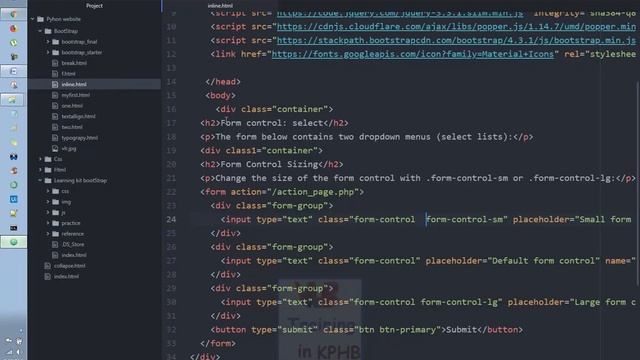Click the opening <body> tag
Screen dimensions: 640x360
point(220,96)
